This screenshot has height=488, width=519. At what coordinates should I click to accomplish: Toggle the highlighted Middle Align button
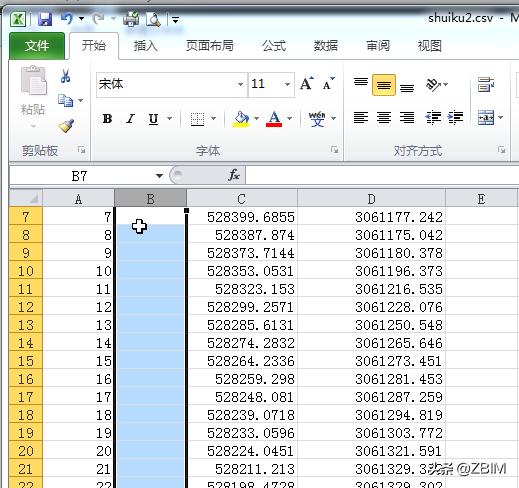coord(384,85)
